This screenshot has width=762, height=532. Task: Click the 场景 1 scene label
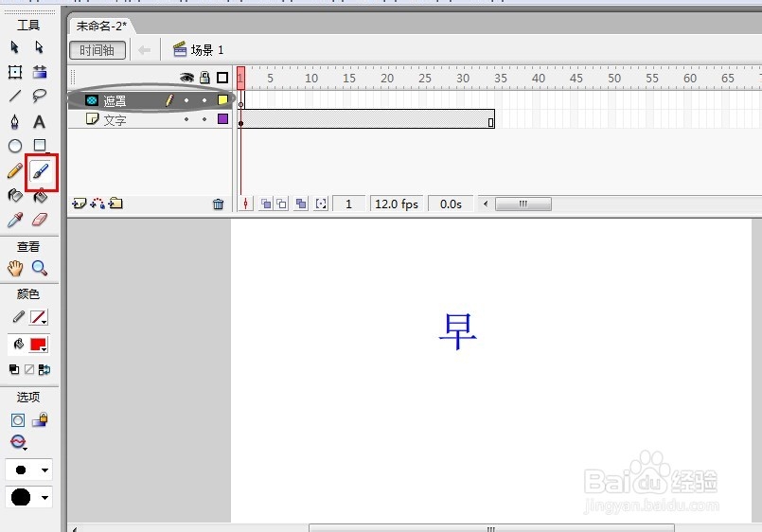198,50
